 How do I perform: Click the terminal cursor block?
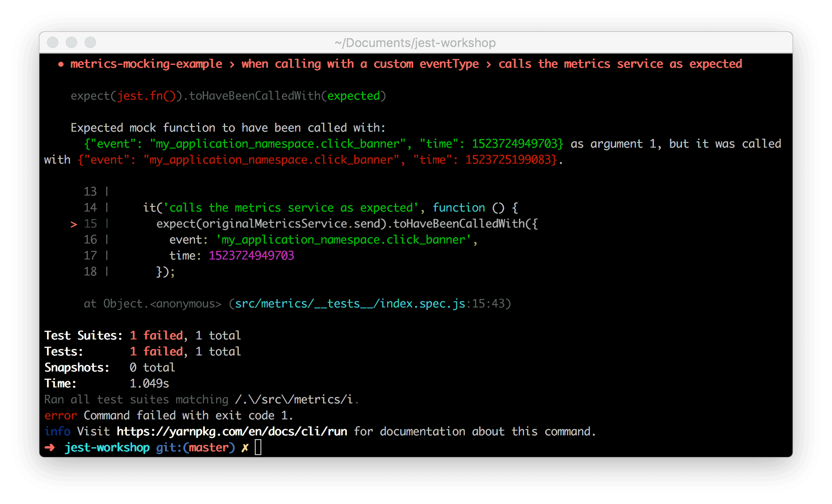(258, 448)
